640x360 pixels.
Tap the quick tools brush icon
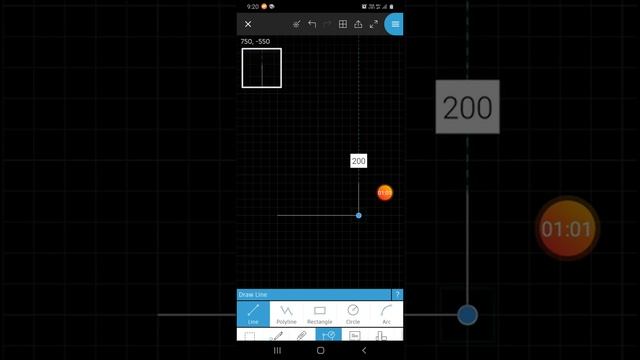coord(297,24)
